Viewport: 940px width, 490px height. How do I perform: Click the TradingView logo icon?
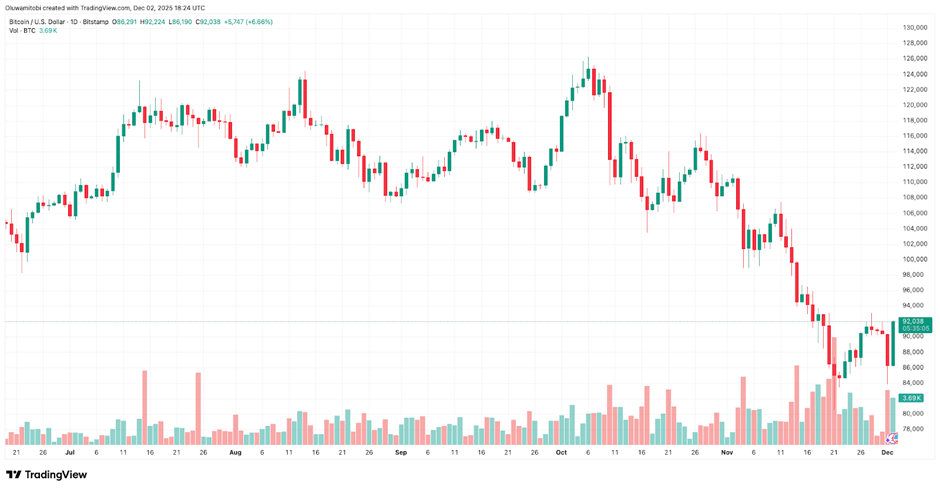tap(13, 475)
